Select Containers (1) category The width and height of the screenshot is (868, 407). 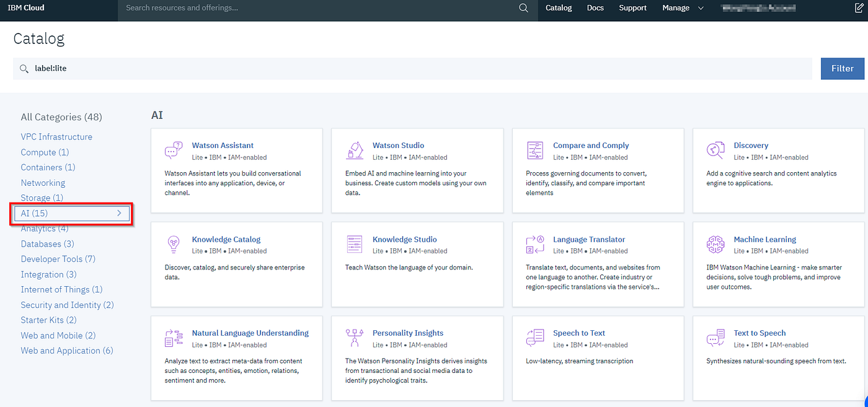[48, 167]
